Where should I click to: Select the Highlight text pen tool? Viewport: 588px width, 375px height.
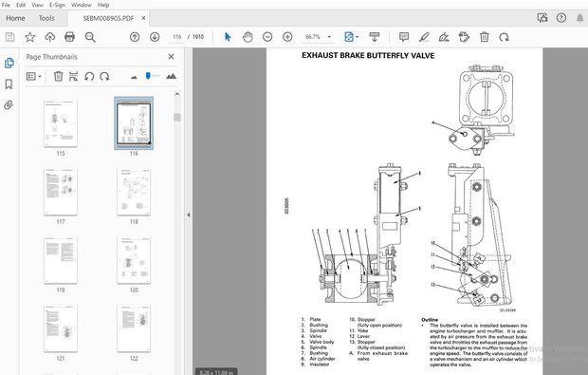pyautogui.click(x=424, y=37)
